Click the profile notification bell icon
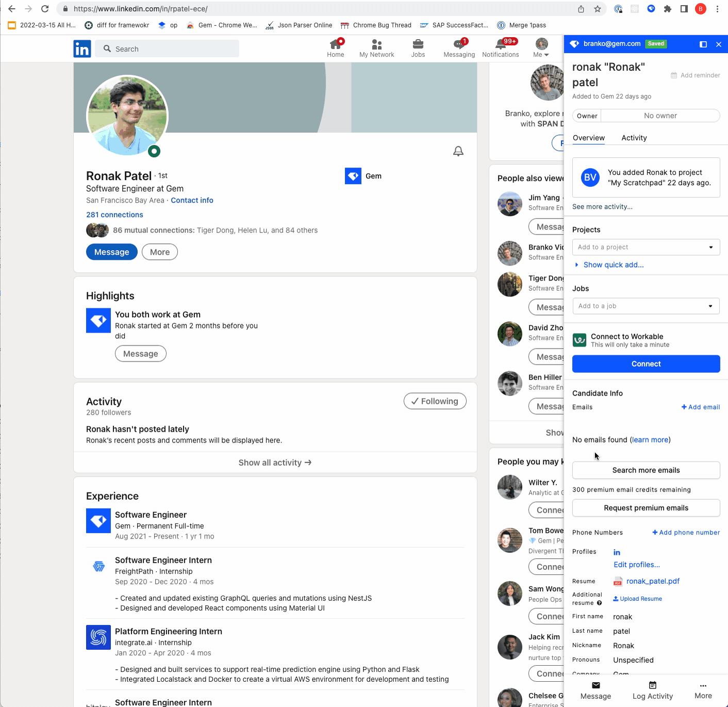 tap(458, 151)
